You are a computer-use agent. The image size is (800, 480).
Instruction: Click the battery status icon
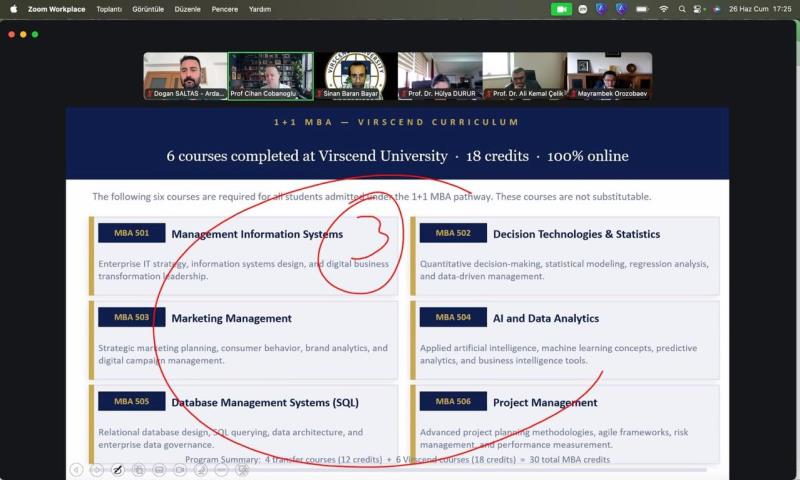point(642,9)
